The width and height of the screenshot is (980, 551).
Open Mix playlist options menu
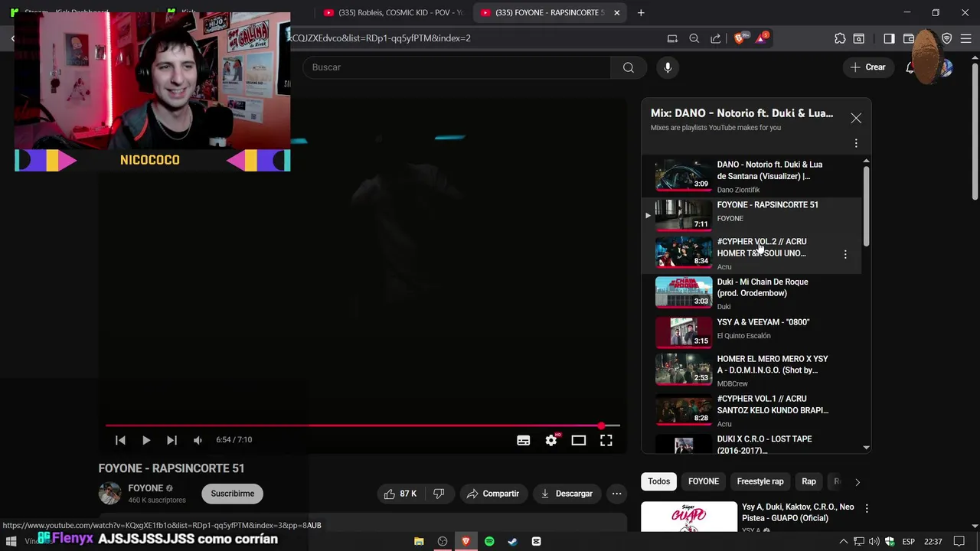click(x=856, y=143)
